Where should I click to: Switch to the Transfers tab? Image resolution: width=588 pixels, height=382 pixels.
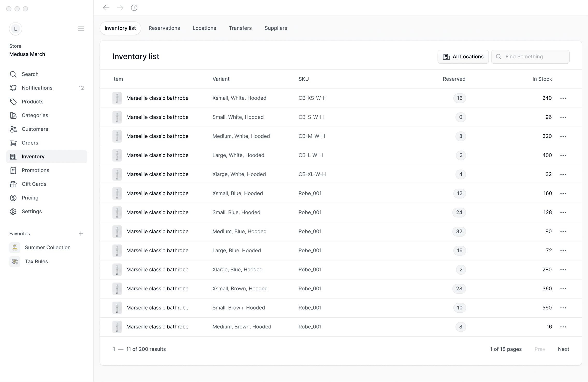[x=240, y=28]
